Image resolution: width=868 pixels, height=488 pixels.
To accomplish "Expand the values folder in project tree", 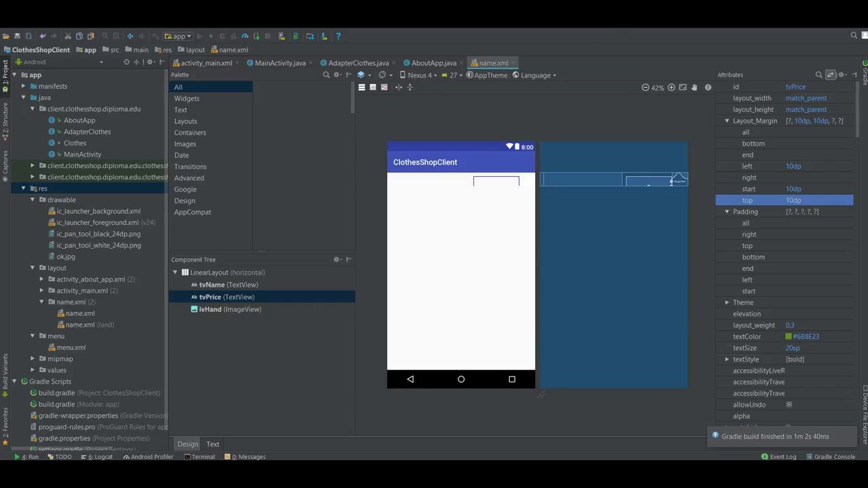I will (x=33, y=370).
